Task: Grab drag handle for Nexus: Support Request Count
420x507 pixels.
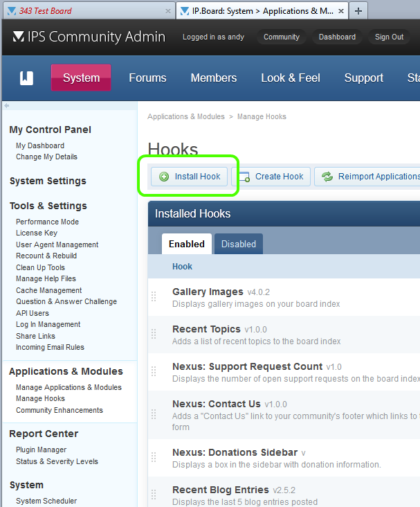Action: [x=154, y=371]
